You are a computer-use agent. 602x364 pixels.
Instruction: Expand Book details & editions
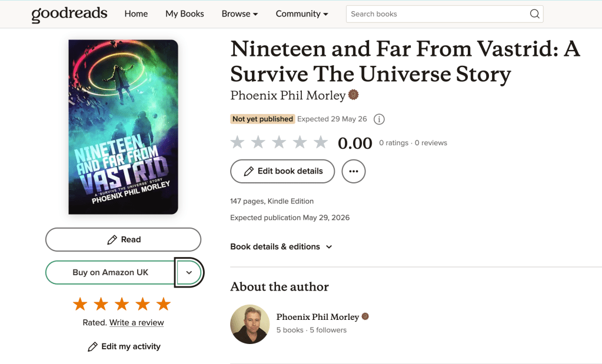(x=281, y=246)
